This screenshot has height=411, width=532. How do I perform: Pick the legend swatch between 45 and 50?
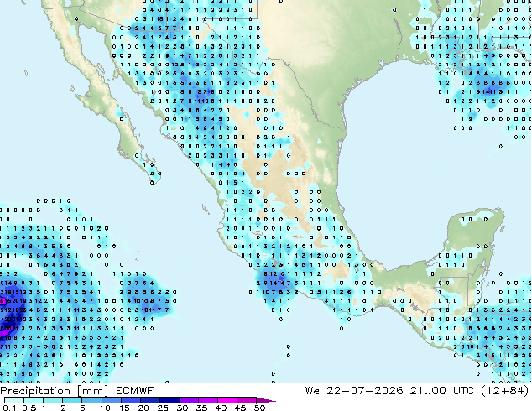coord(247,400)
